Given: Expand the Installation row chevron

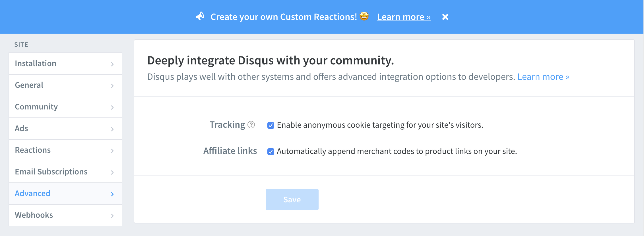Looking at the screenshot, I should [x=112, y=64].
